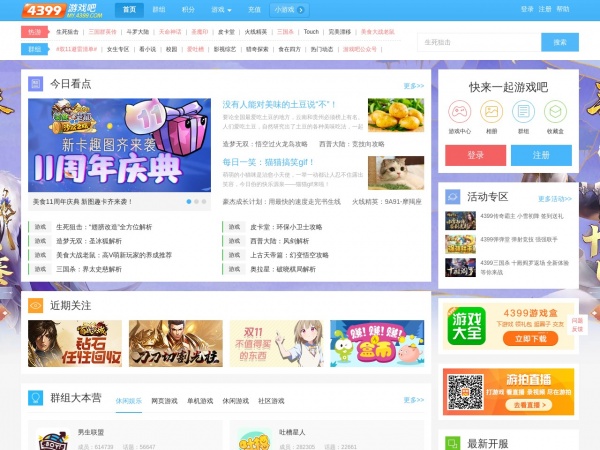Open 更多>> in 群组大本营
The width and height of the screenshot is (600, 450).
pos(414,400)
